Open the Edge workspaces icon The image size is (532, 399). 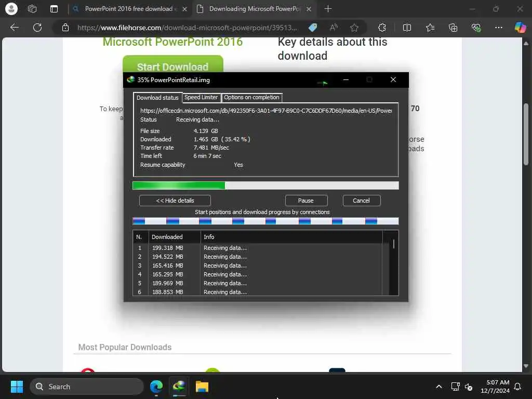(32, 9)
